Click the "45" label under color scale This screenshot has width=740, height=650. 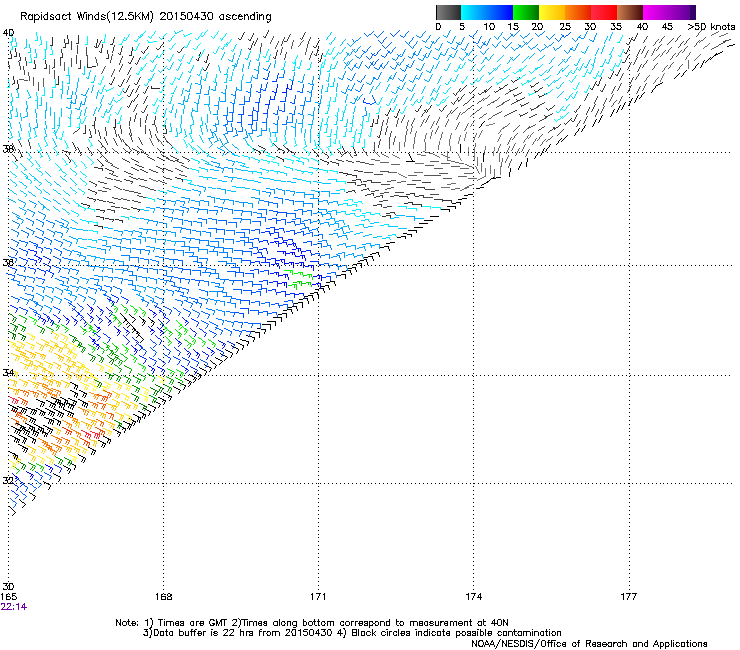[x=667, y=27]
